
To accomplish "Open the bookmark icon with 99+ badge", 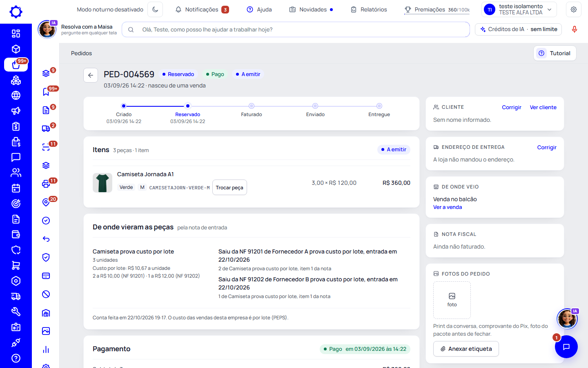I will [x=46, y=92].
